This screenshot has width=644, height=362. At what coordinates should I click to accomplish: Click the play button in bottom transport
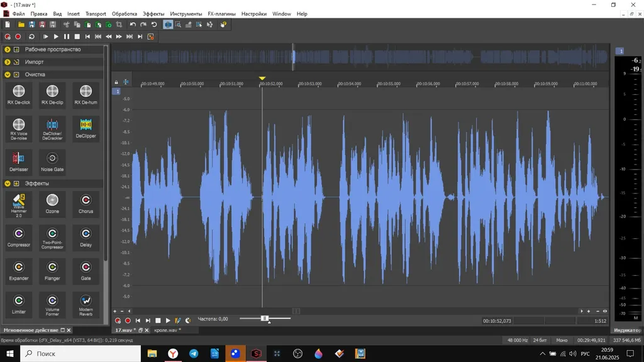(x=167, y=321)
